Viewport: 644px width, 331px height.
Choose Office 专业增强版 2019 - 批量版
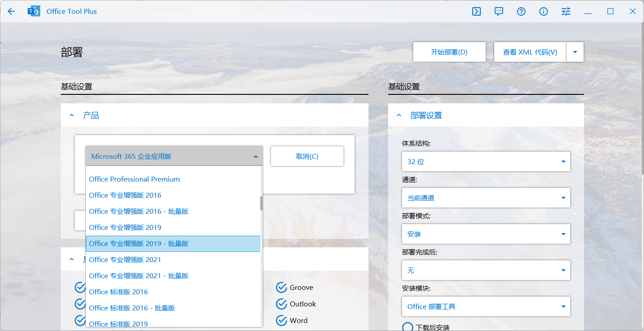[x=173, y=244]
